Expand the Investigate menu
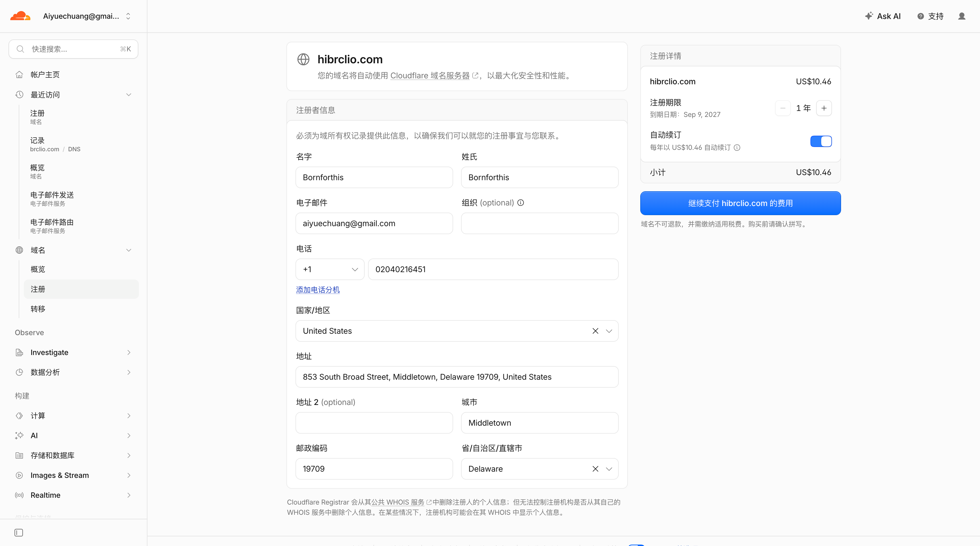The width and height of the screenshot is (980, 546). coord(73,352)
